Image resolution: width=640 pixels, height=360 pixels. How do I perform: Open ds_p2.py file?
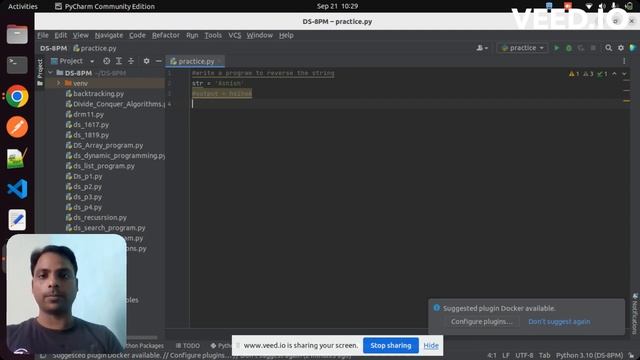pyautogui.click(x=84, y=187)
